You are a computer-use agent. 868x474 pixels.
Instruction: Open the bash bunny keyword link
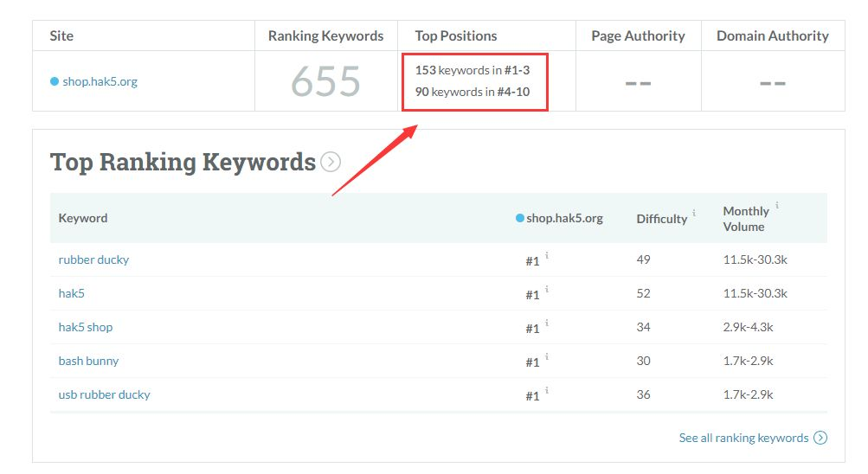coord(88,361)
